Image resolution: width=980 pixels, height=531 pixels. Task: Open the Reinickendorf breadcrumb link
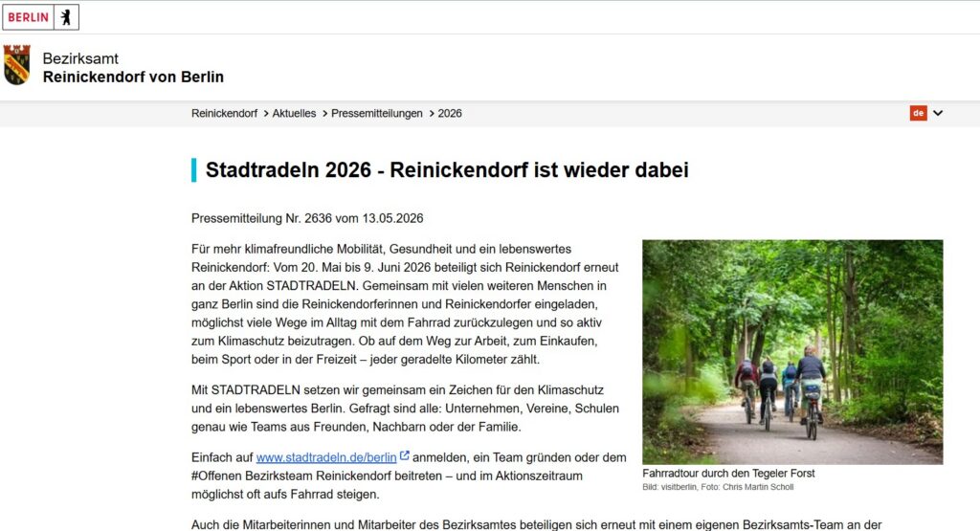[224, 113]
